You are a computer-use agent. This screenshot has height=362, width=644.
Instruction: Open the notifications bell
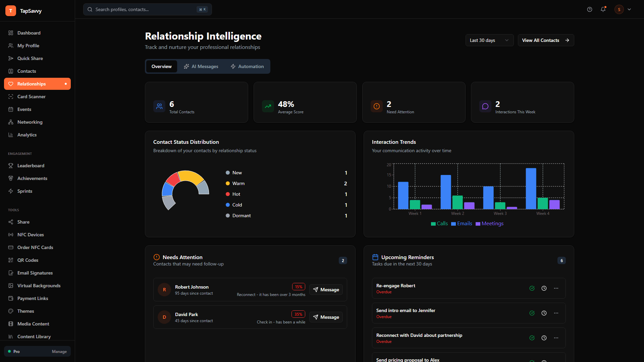[x=603, y=9]
